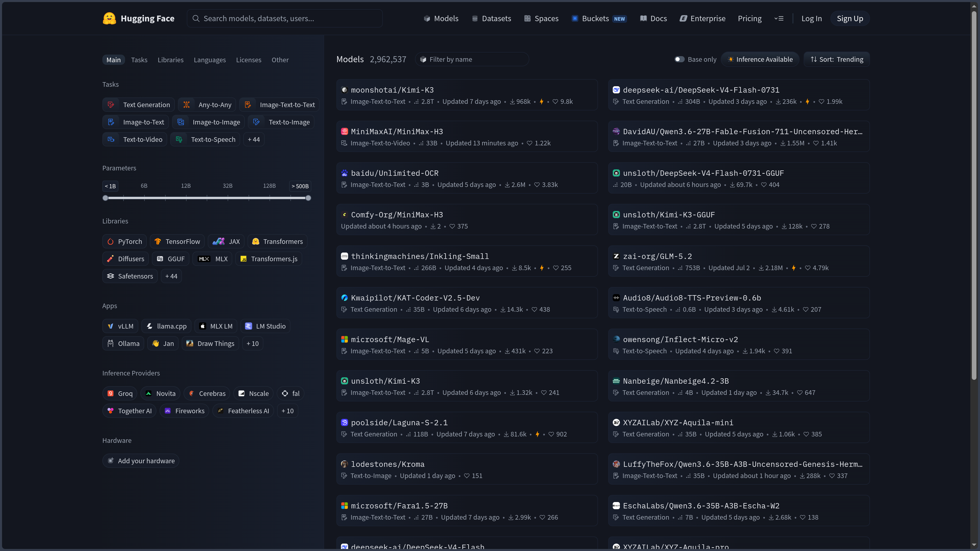Click the unsloth/Kimi-K3-GGUF avatar icon
This screenshot has width=980, height=551.
pyautogui.click(x=616, y=215)
